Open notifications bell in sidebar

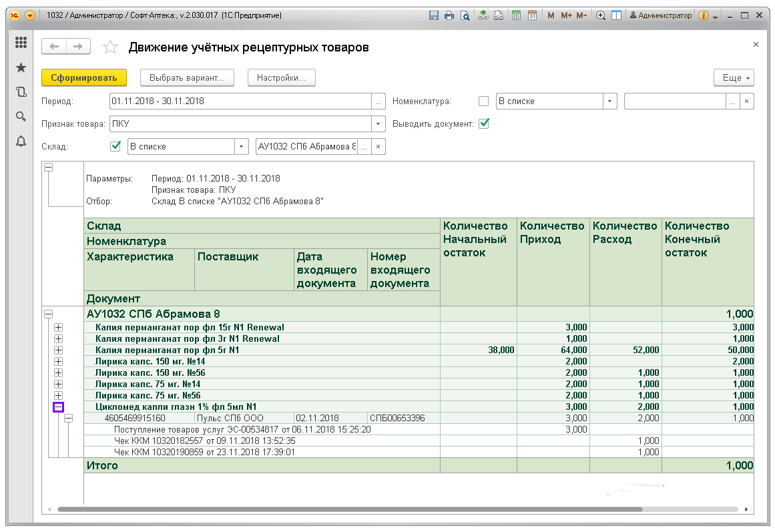21,141
